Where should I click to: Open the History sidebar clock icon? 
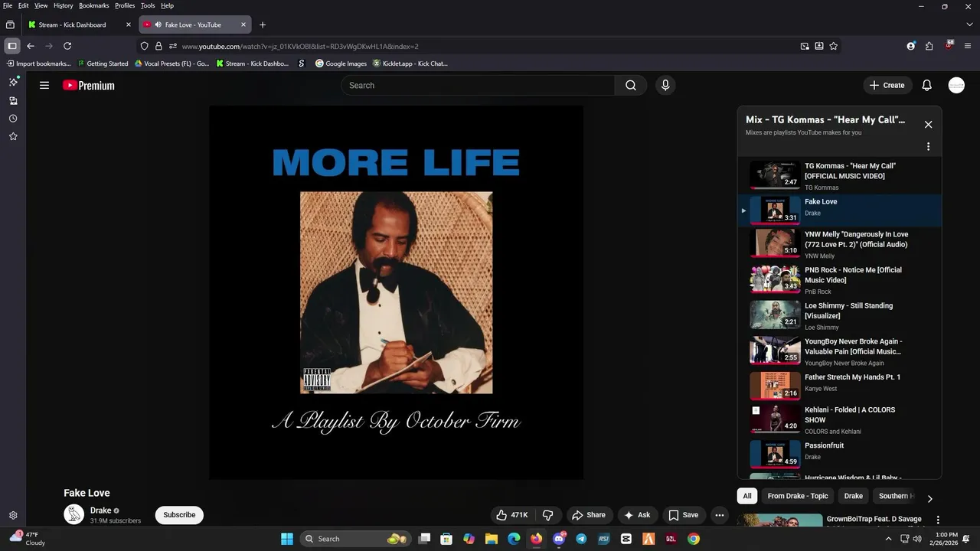click(13, 119)
